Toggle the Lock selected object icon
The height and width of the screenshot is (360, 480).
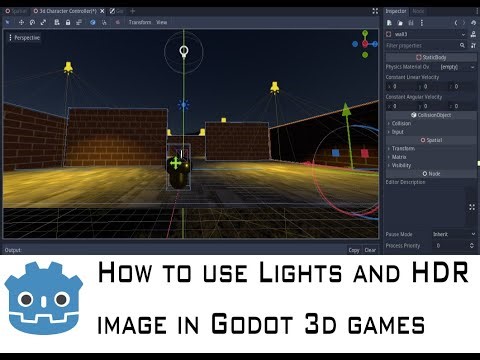68,22
